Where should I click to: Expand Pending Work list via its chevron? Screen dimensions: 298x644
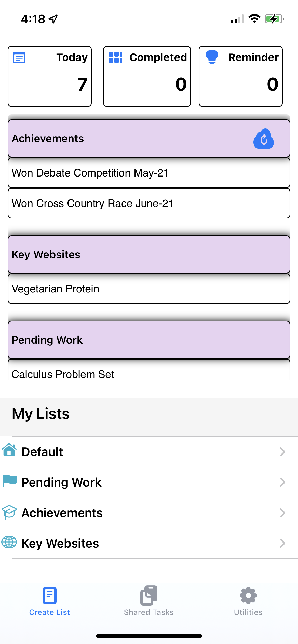282,482
